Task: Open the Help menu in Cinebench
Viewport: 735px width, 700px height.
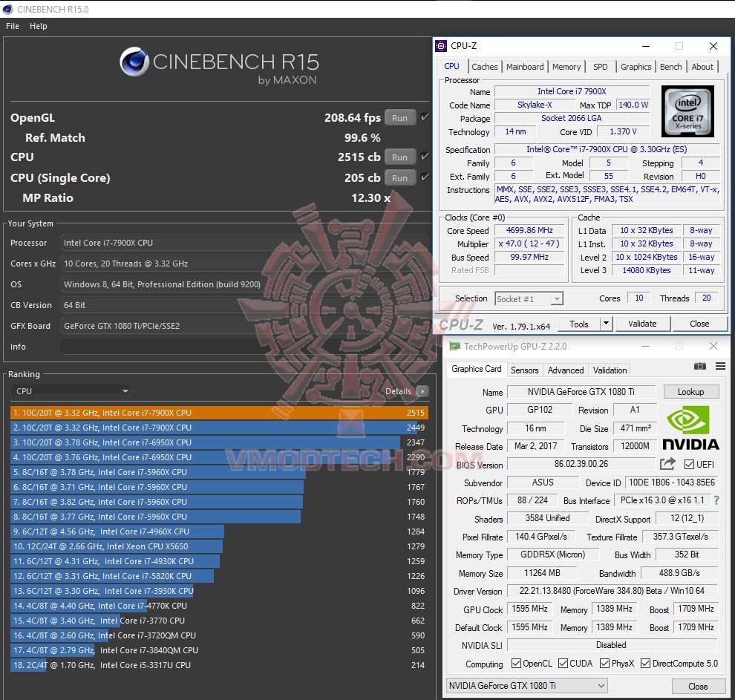Action: tap(39, 26)
